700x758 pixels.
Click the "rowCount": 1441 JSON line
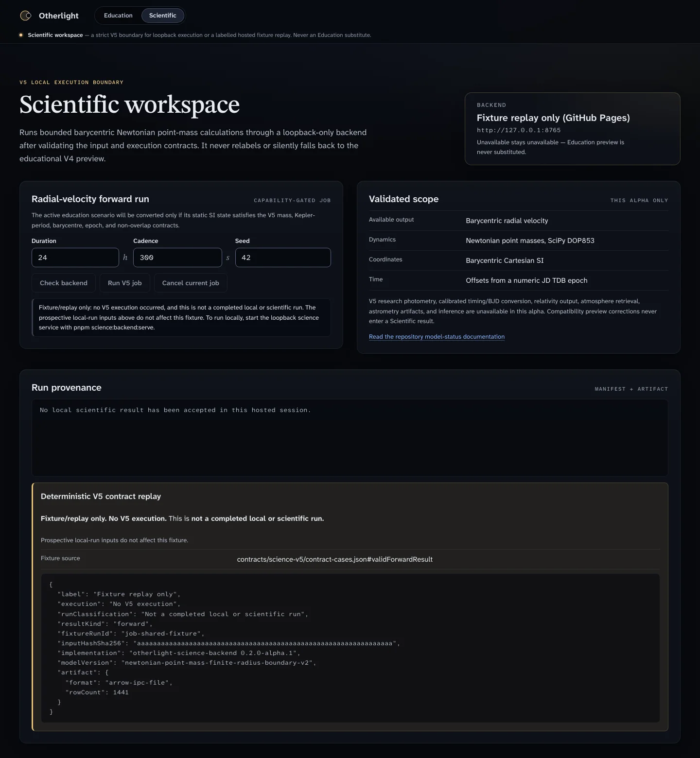point(97,692)
